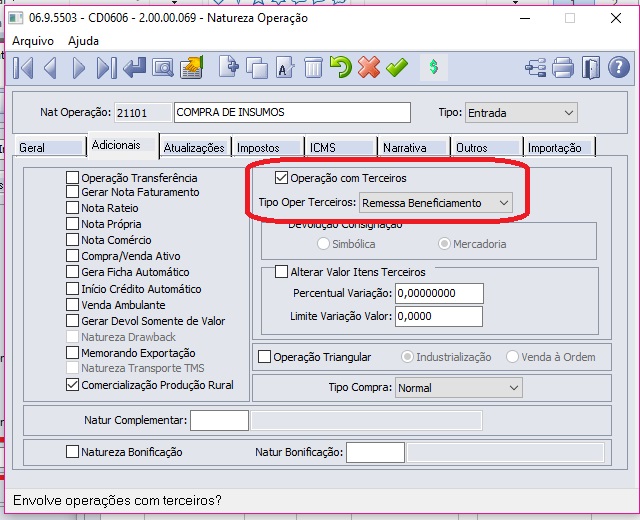Check Gera Ficha Automático
The height and width of the screenshot is (520, 640).
[x=72, y=272]
